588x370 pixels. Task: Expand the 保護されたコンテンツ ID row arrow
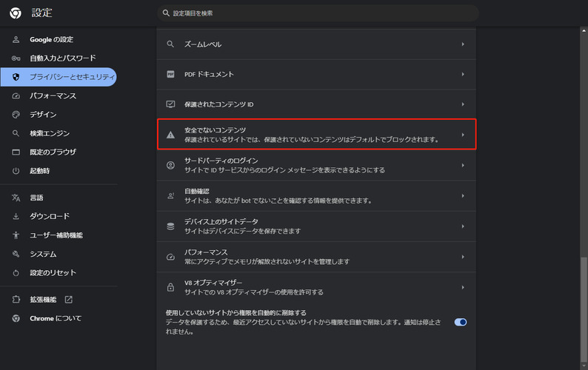463,104
